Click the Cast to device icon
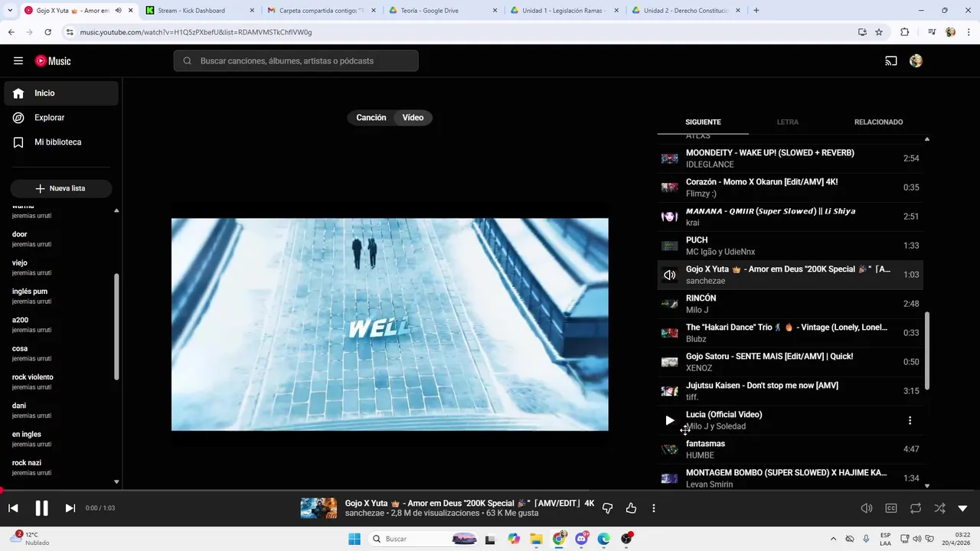The height and width of the screenshot is (551, 980). point(891,61)
